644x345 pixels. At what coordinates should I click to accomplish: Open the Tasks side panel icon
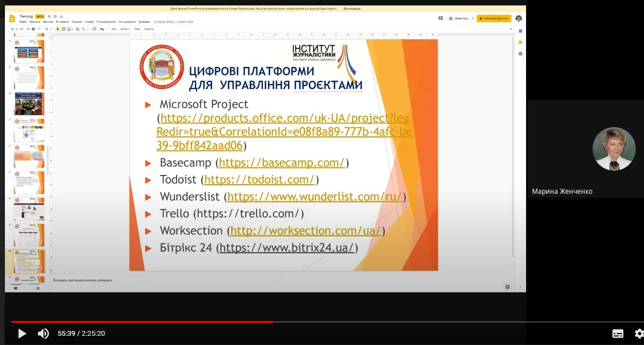520,54
